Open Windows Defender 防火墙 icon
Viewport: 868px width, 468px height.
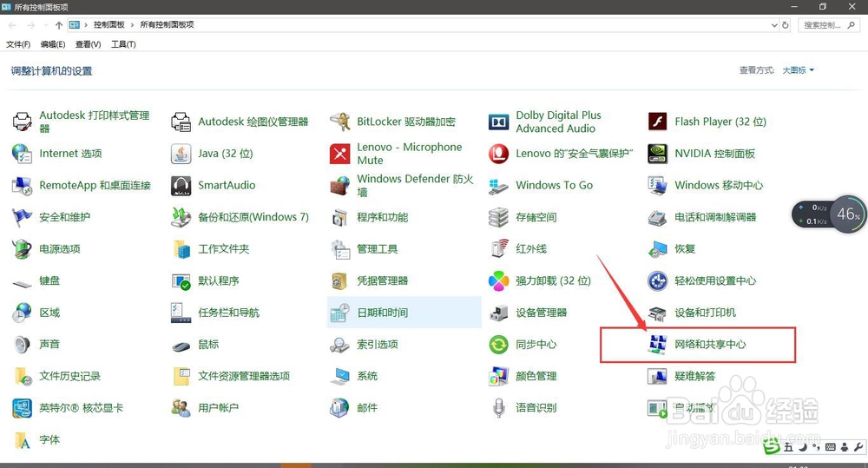(340, 186)
